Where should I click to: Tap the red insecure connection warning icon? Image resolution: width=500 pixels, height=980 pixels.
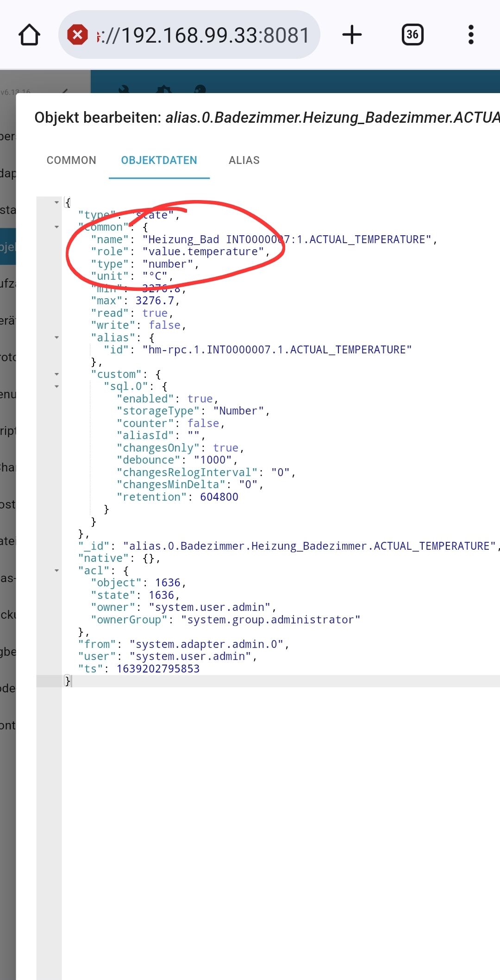(77, 35)
